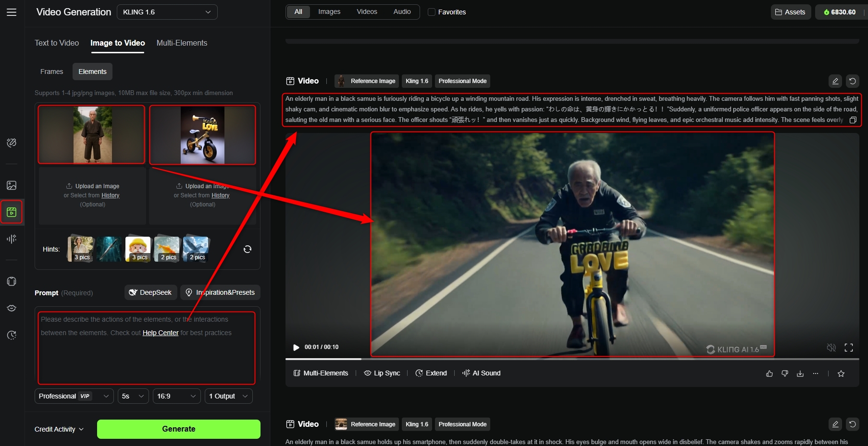
Task: Click the download icon under the video
Action: pyautogui.click(x=800, y=374)
